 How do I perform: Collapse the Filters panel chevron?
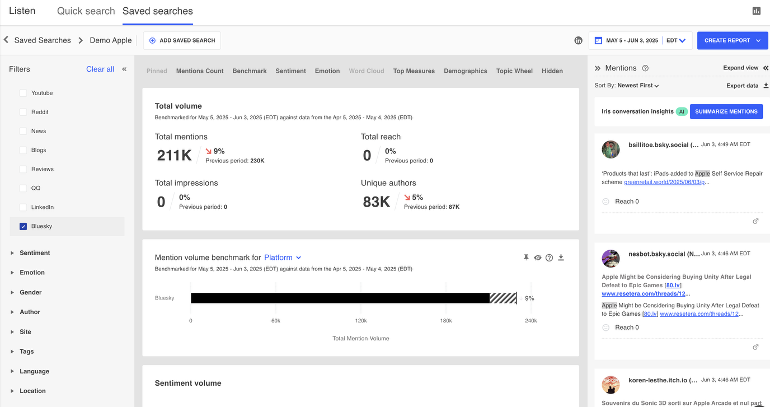click(124, 69)
